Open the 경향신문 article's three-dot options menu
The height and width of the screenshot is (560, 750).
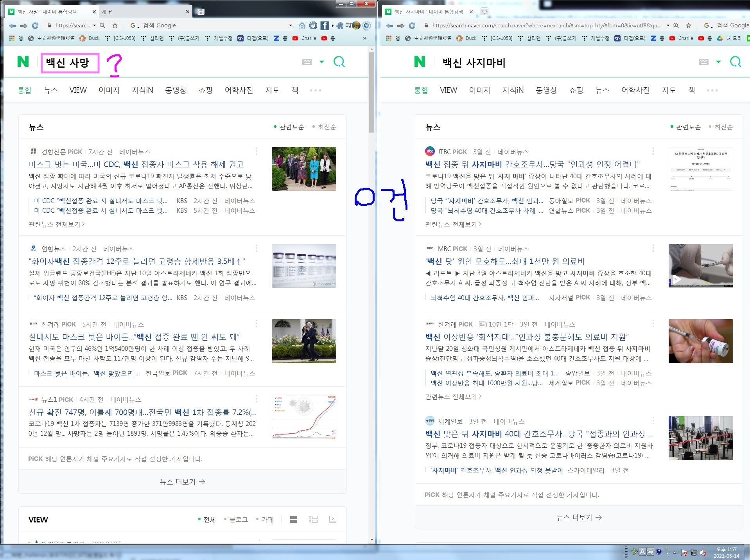tap(257, 151)
